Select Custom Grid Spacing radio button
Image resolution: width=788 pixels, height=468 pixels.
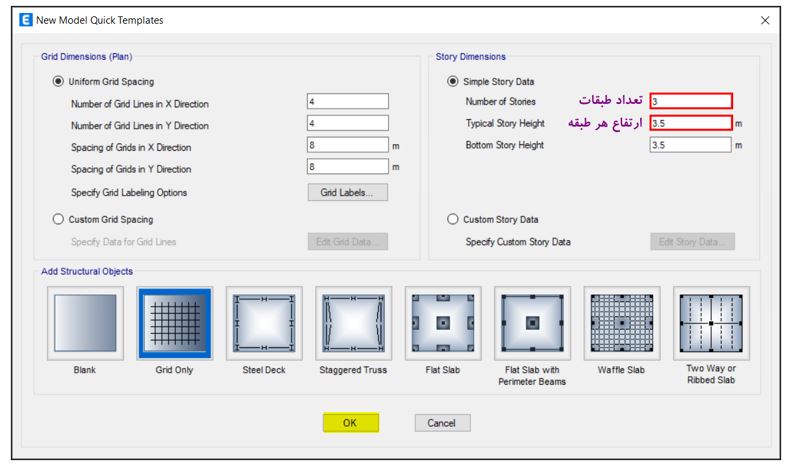coord(58,219)
